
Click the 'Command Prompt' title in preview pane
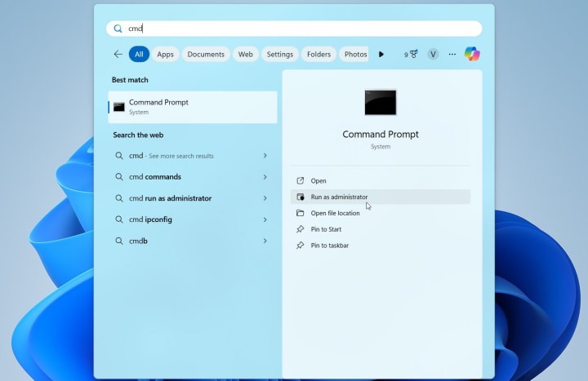(381, 134)
